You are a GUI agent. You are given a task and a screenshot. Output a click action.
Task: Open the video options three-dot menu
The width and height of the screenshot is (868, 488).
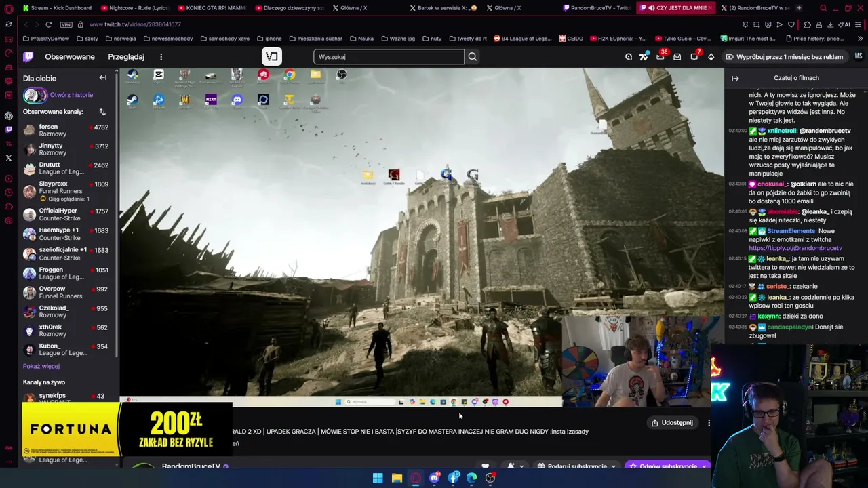point(709,422)
